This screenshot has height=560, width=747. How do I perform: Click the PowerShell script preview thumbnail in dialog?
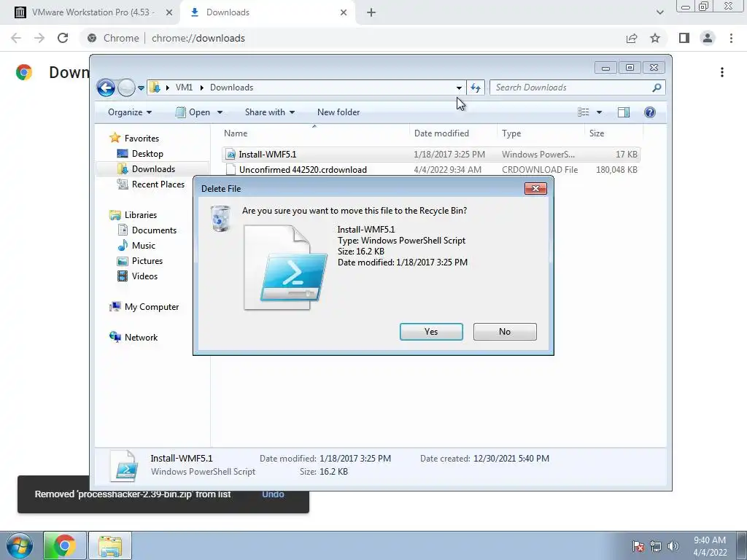click(285, 268)
